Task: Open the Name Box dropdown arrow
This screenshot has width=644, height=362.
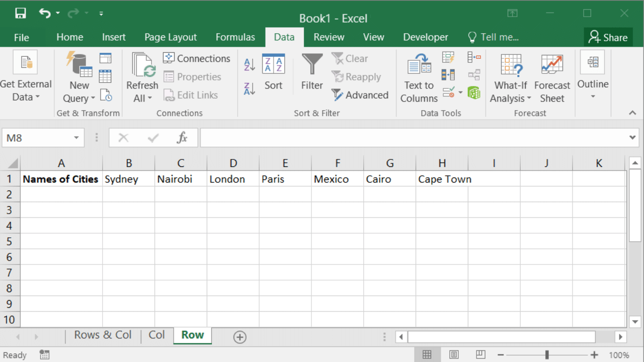Action: click(76, 138)
